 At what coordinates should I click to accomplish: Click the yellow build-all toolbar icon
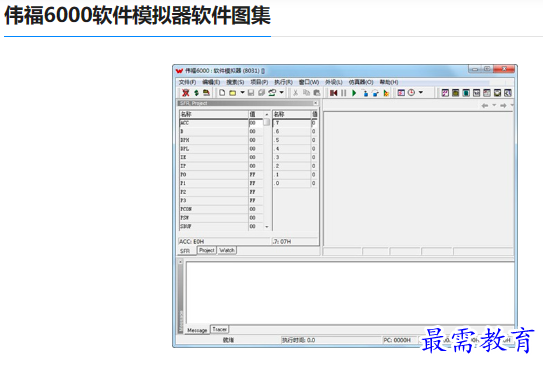[206, 93]
